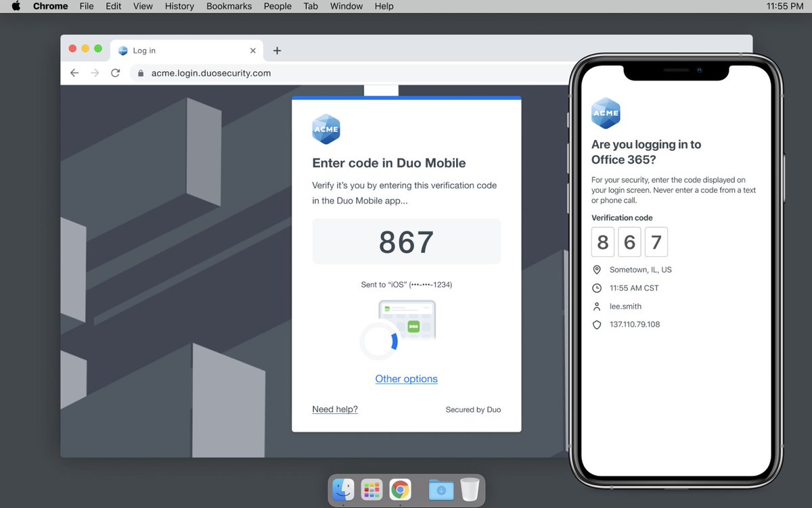812x508 pixels.
Task: Open a new browser tab
Action: coord(277,51)
